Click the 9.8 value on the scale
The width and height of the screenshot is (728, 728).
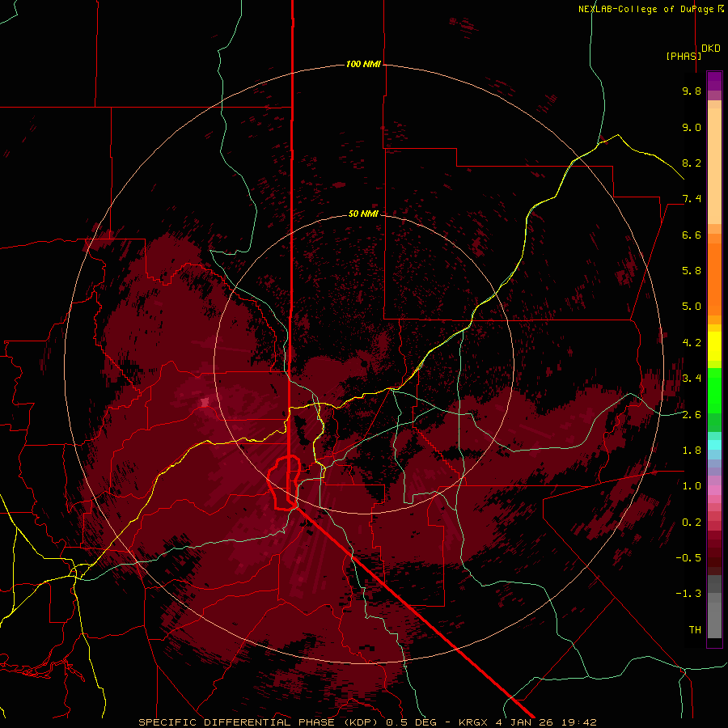point(692,91)
